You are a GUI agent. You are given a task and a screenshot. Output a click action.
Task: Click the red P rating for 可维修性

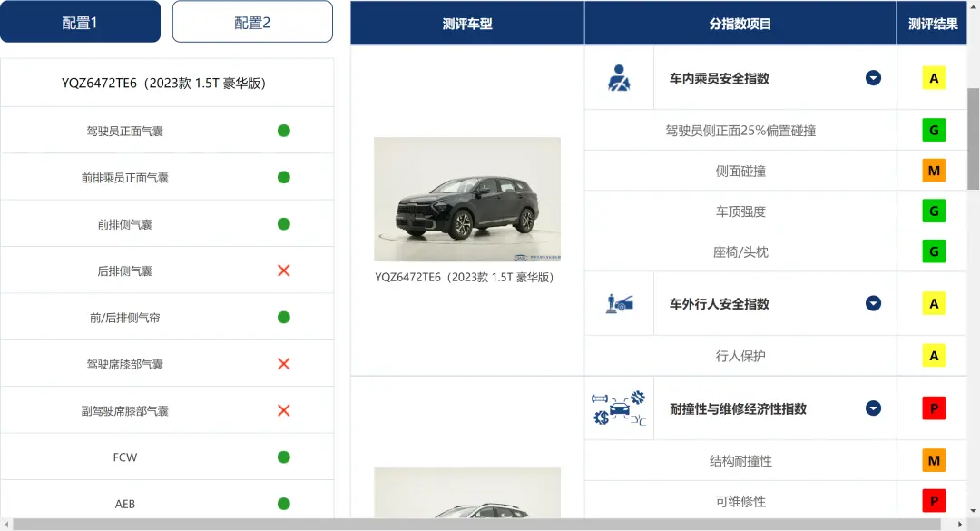934,501
